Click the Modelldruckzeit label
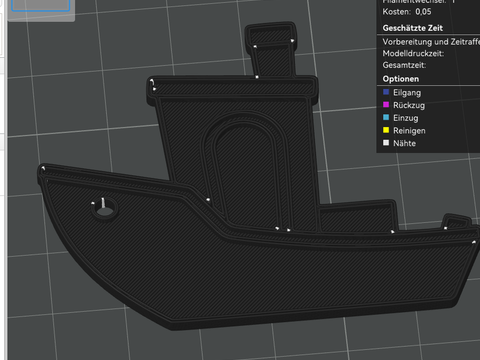 coord(413,53)
